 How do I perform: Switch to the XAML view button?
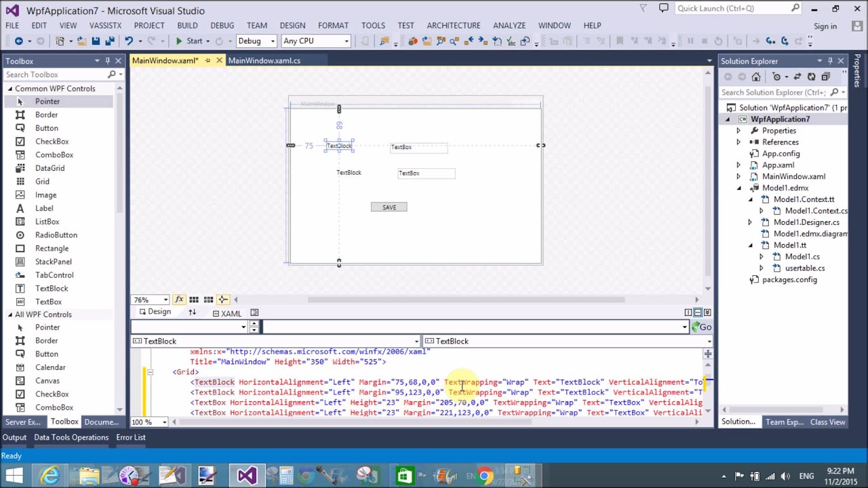tap(227, 313)
